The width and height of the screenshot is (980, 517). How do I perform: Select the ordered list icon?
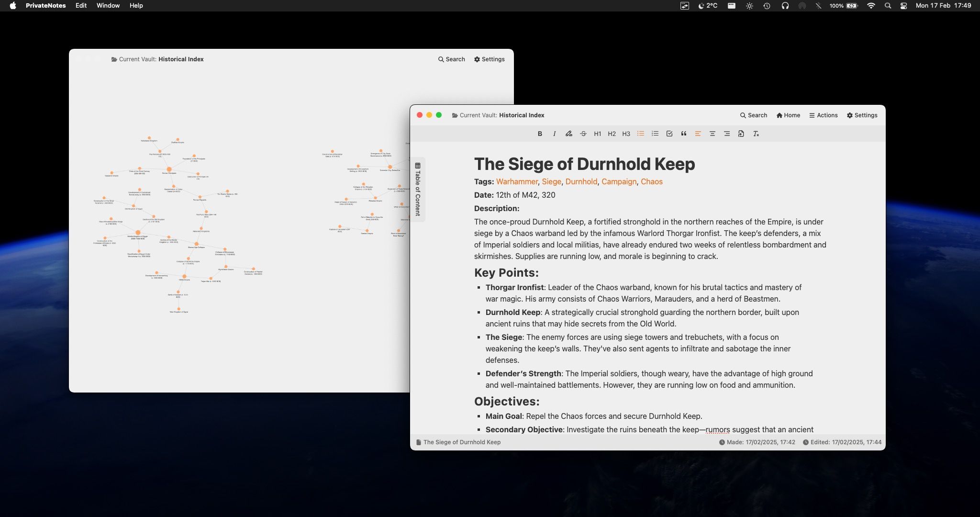pyautogui.click(x=655, y=133)
